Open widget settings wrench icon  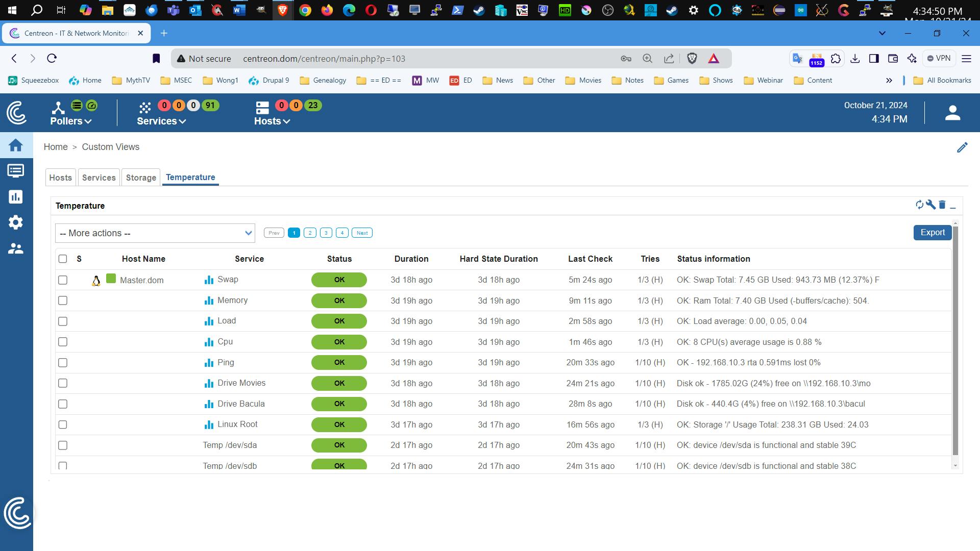(930, 205)
